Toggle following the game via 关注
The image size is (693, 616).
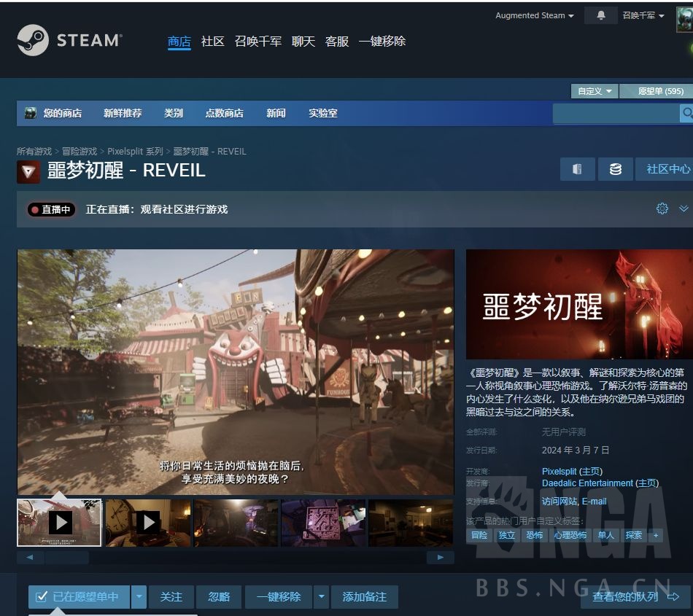click(171, 596)
